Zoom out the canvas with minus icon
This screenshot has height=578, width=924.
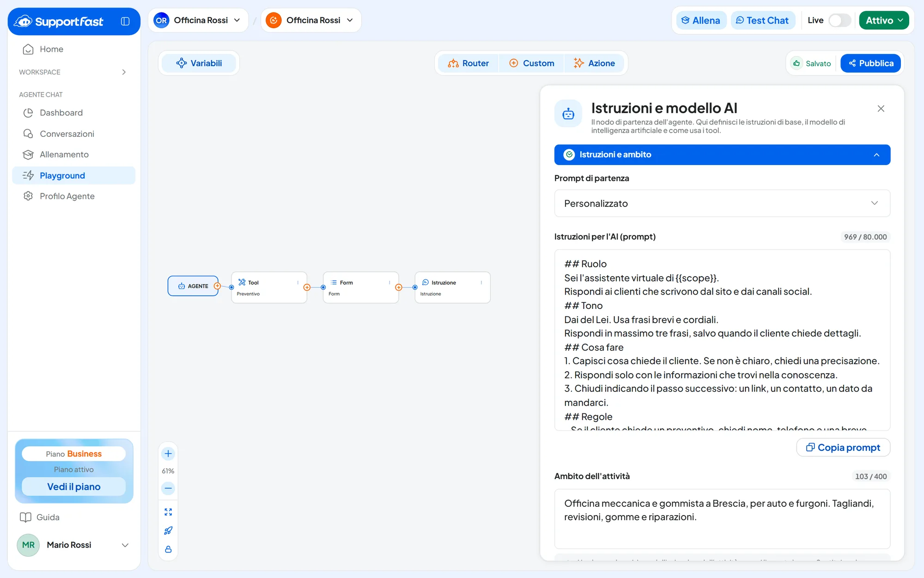click(168, 488)
